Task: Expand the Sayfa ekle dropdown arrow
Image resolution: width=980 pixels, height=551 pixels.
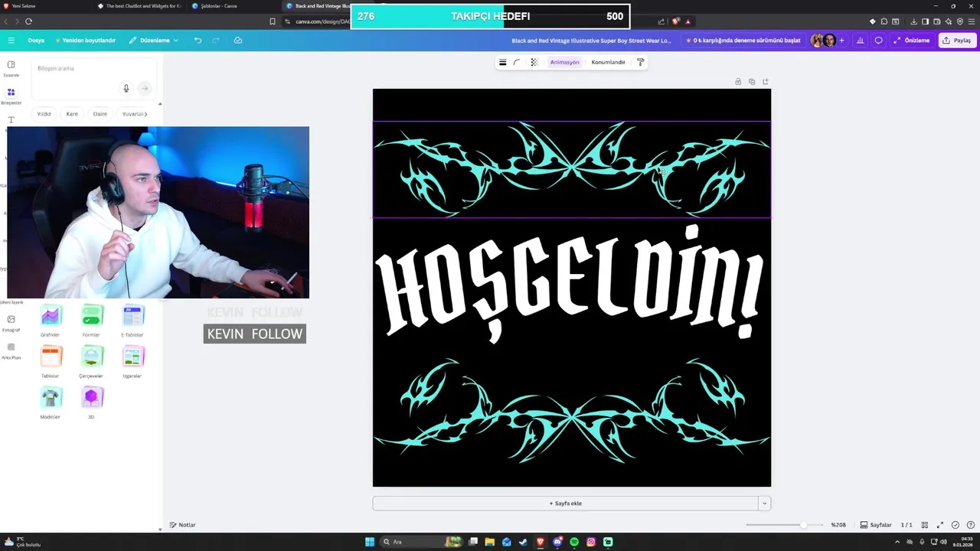Action: (764, 504)
